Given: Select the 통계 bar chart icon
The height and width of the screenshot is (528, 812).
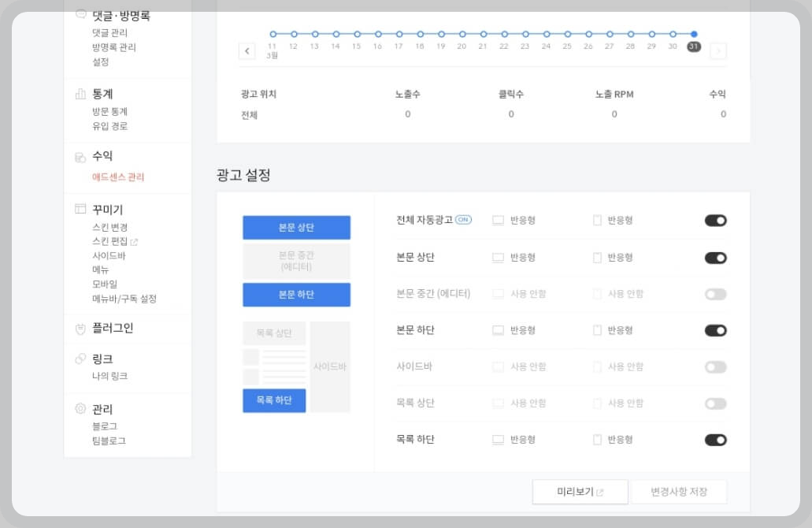Looking at the screenshot, I should 80,93.
